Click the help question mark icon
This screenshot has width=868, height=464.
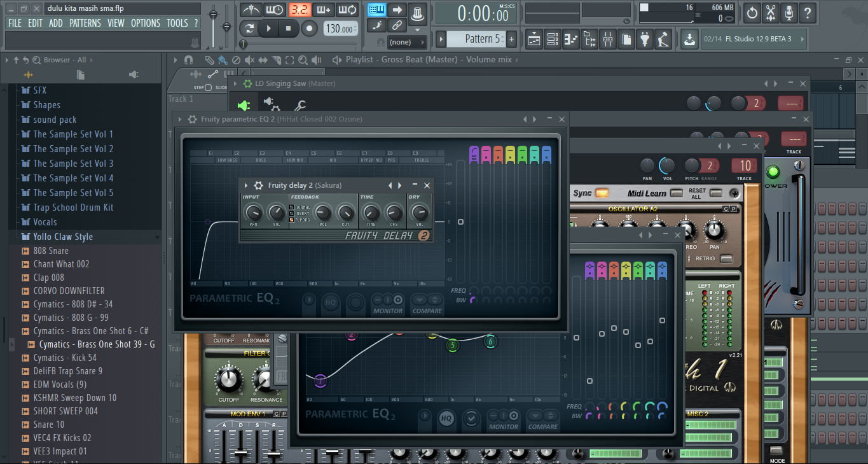tap(808, 13)
